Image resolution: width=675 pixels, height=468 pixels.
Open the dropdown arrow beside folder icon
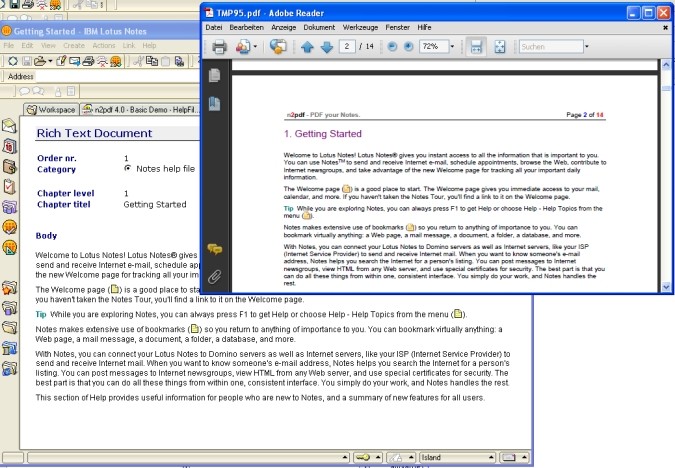(50, 61)
